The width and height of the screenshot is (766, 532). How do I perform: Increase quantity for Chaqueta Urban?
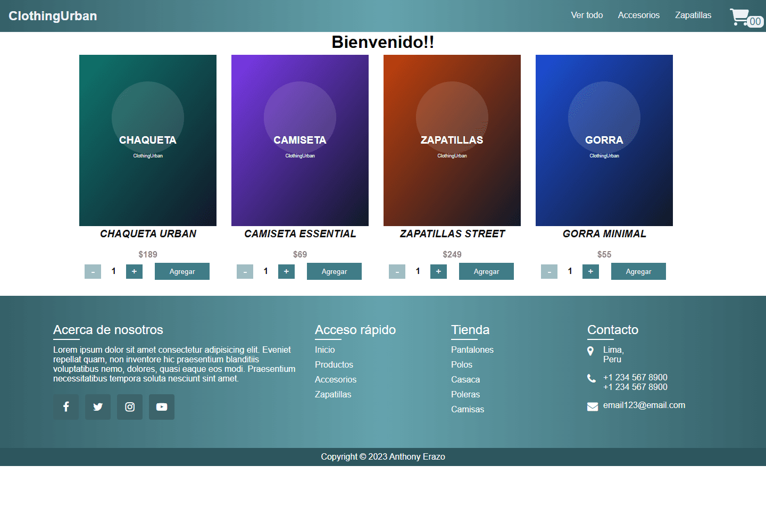(134, 271)
